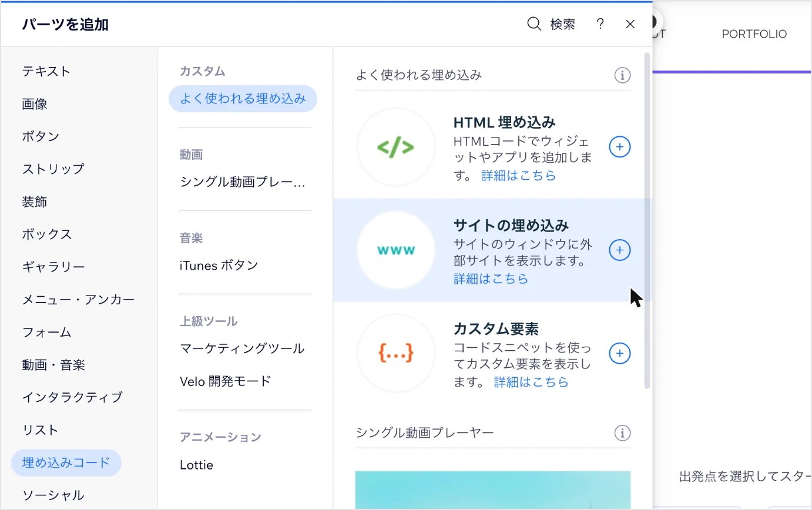This screenshot has width=812, height=510.
Task: Select 画像 in the parts list
Action: pyautogui.click(x=35, y=104)
